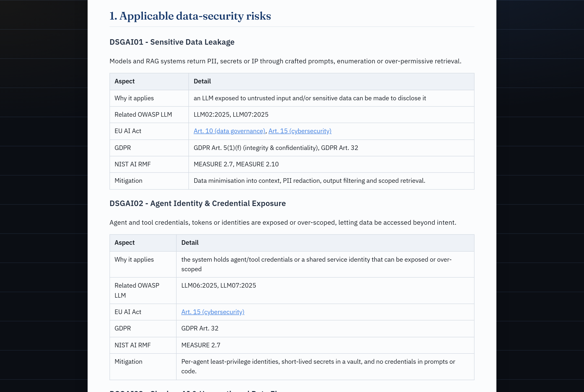Open the Art. 10 (data governance) link
Viewport: 584px width, 392px height.
tap(229, 131)
